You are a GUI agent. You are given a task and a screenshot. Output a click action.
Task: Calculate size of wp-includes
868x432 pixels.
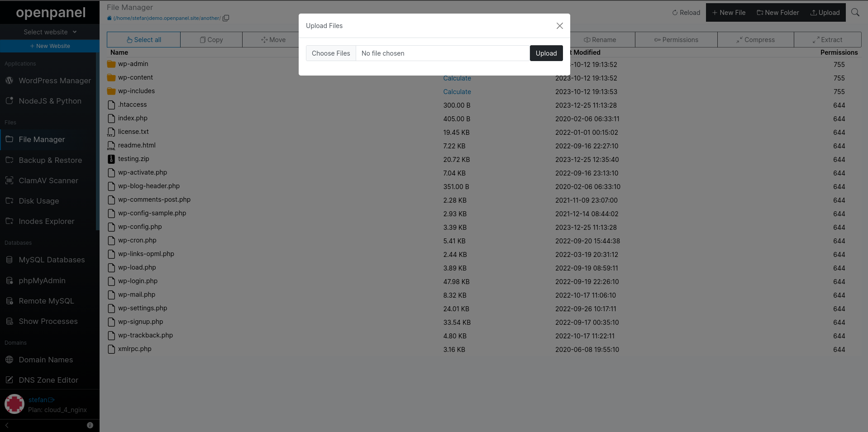457,92
